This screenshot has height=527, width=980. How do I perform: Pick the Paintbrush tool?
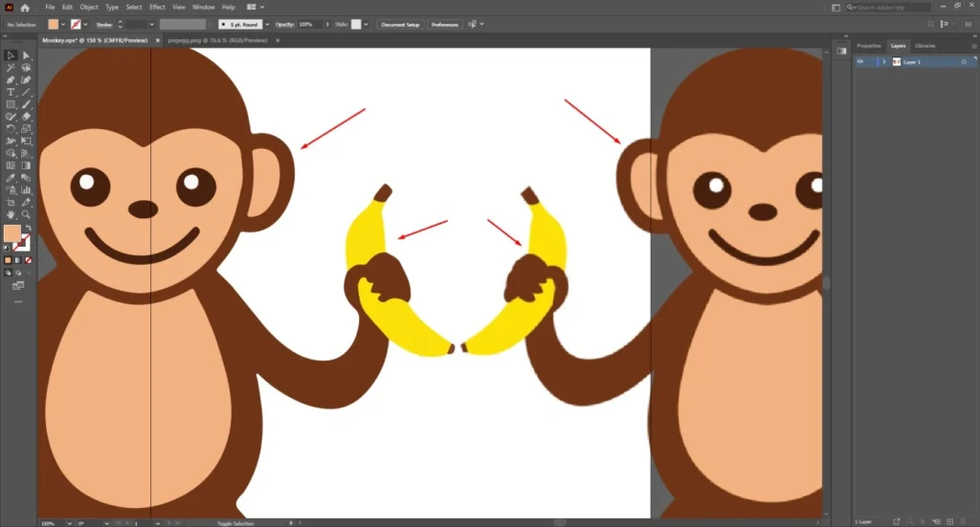[x=26, y=104]
